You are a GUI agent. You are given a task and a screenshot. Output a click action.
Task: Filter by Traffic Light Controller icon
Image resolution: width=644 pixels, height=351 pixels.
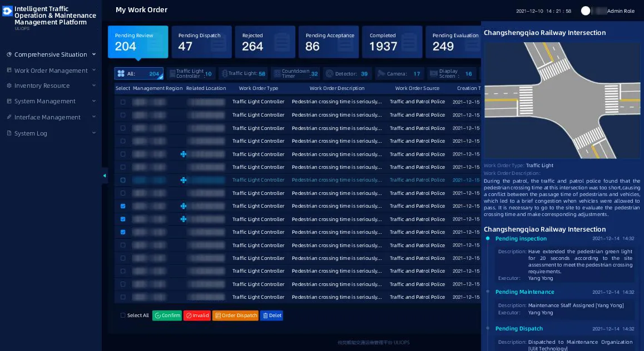(x=172, y=74)
